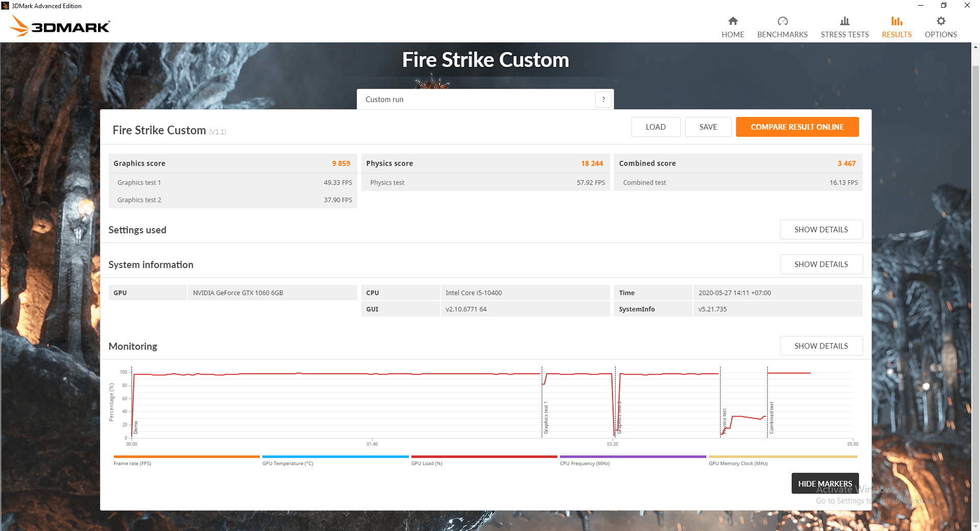Click the scrollbar down arrow
The width and height of the screenshot is (980, 531).
[x=975, y=526]
